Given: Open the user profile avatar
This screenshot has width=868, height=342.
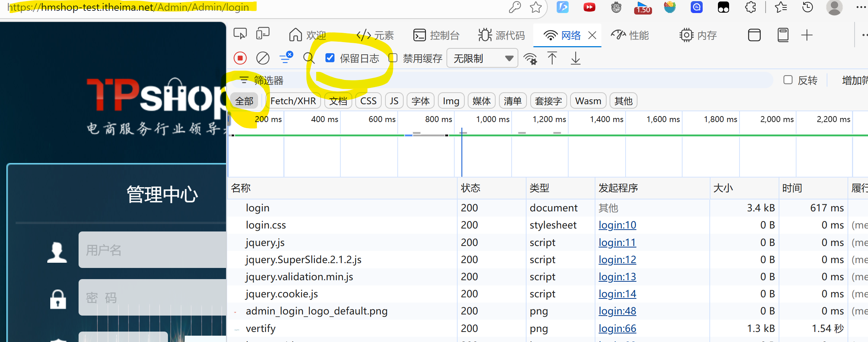Looking at the screenshot, I should tap(834, 7).
